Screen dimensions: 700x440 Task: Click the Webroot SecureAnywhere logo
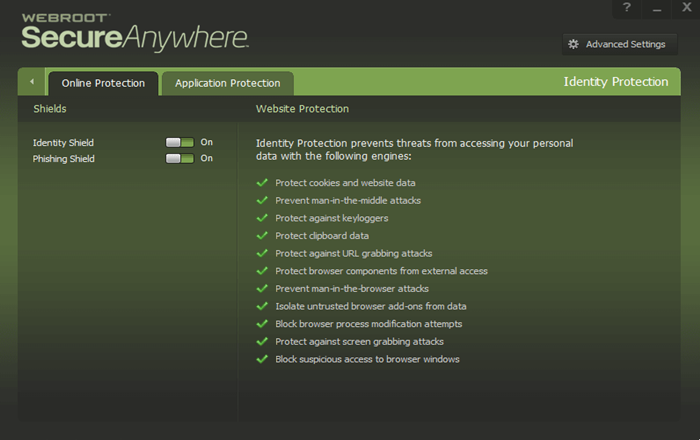pos(134,32)
